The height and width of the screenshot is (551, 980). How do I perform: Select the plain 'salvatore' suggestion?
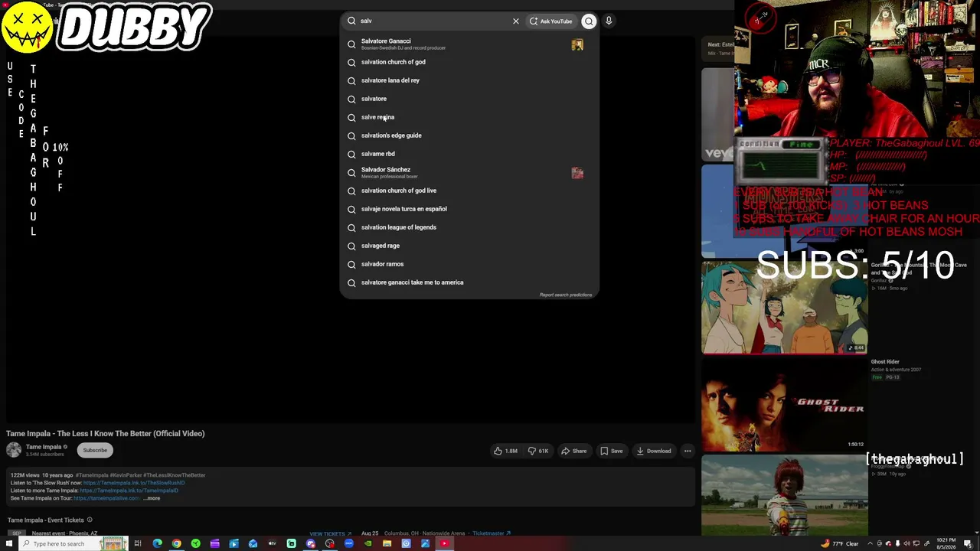click(469, 99)
